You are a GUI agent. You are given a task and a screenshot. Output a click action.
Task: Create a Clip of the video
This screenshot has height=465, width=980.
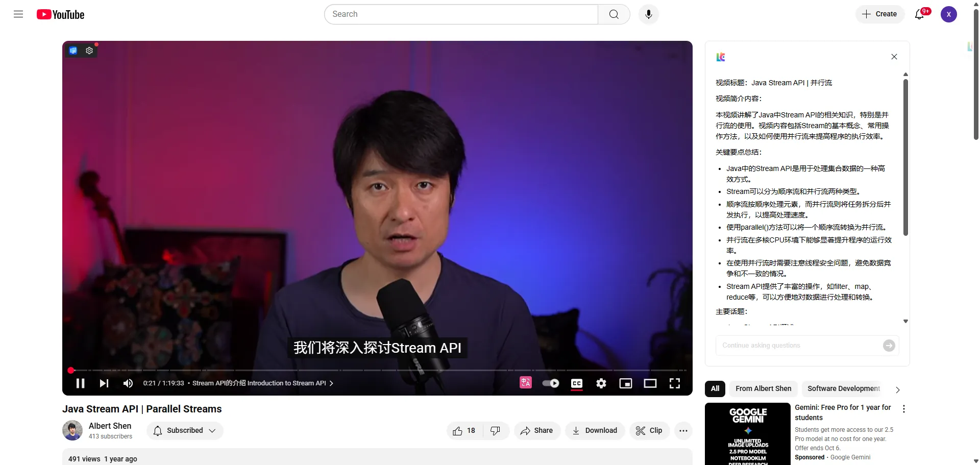(649, 431)
